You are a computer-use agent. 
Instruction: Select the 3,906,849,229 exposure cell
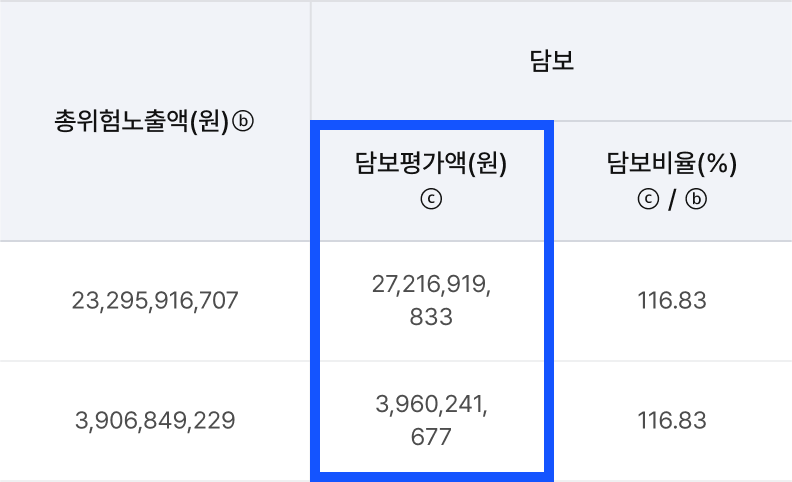click(x=155, y=420)
